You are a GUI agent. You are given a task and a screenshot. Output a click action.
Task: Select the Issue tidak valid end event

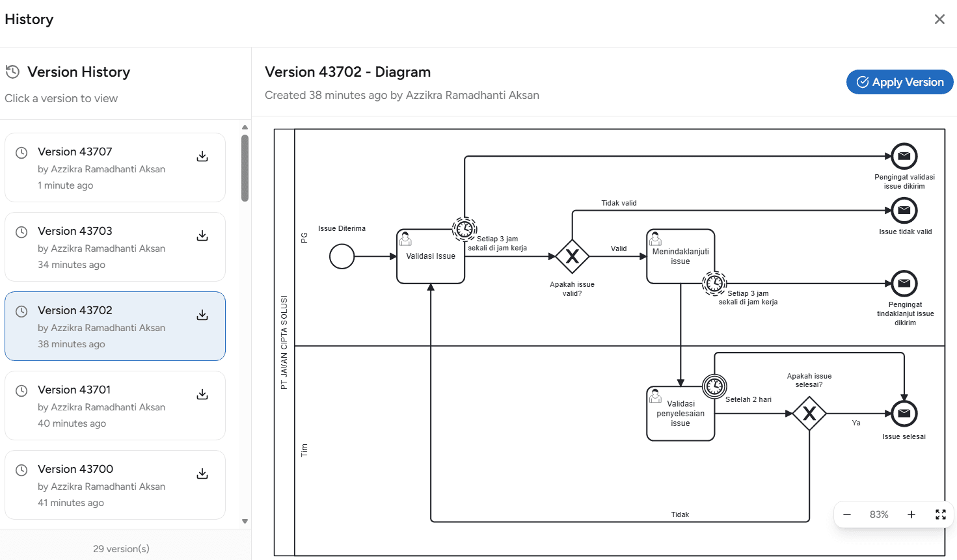click(x=904, y=210)
